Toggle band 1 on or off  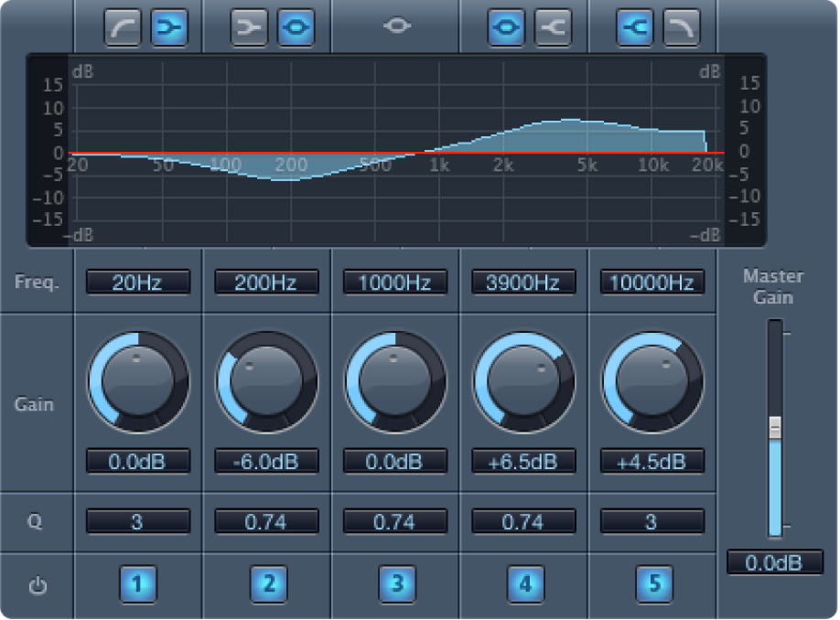click(137, 585)
